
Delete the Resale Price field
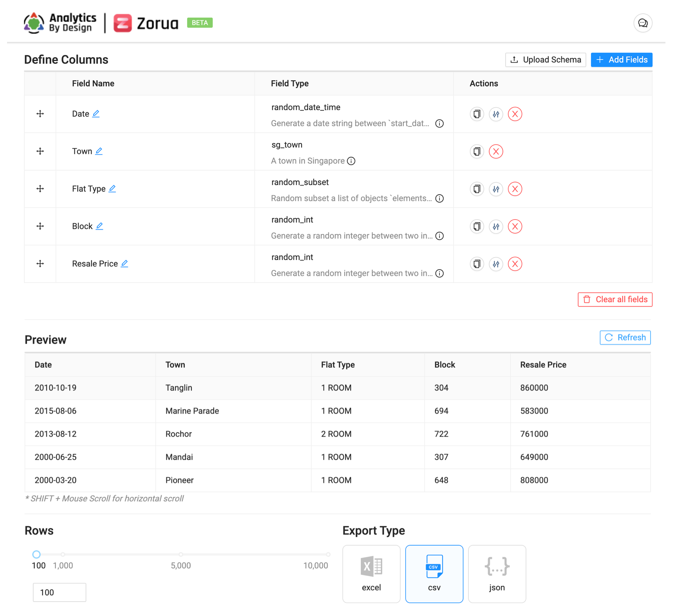point(515,264)
